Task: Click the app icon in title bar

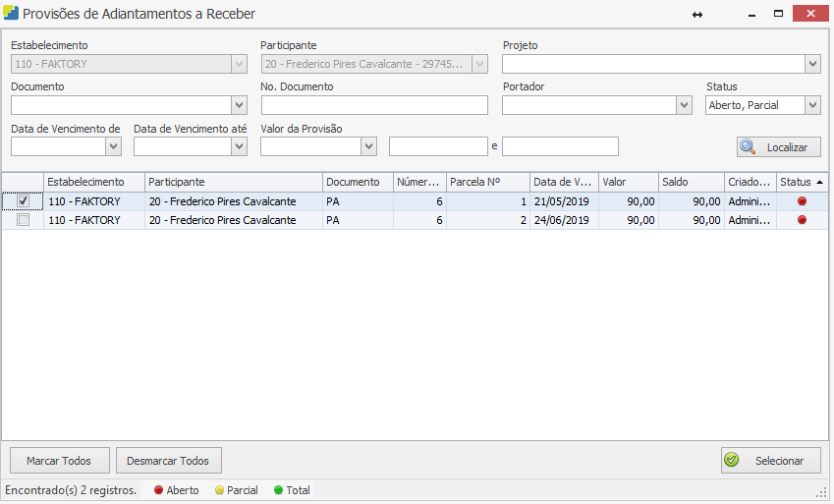Action: click(x=11, y=14)
